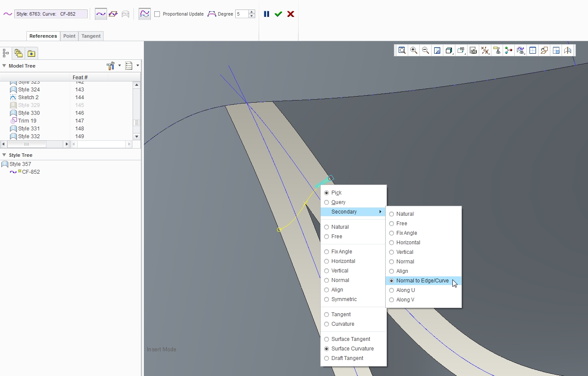
Task: Collapse the Model Tree section
Action: (x=4, y=66)
